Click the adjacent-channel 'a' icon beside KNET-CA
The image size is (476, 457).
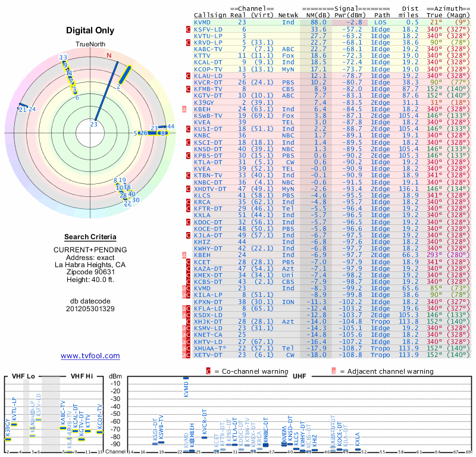[184, 334]
